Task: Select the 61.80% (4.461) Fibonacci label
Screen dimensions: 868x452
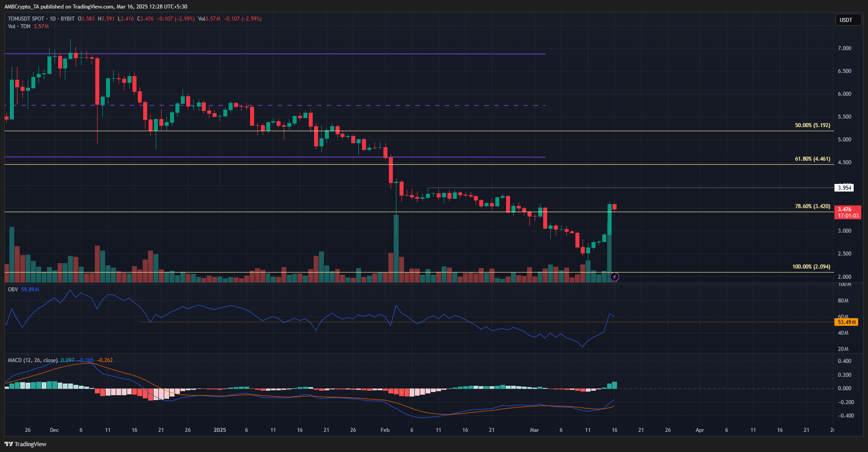Action: (812, 159)
